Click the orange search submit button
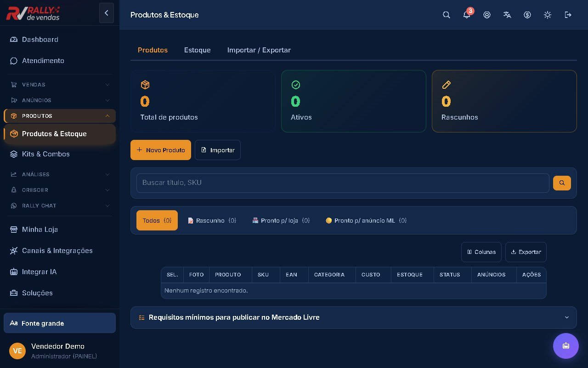Image resolution: width=588 pixels, height=368 pixels. click(x=562, y=183)
